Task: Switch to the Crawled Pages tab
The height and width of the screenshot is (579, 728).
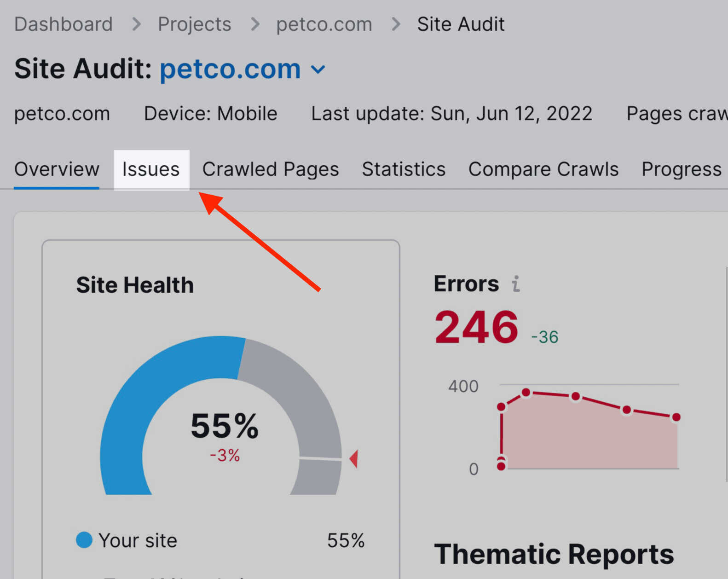Action: coord(271,169)
